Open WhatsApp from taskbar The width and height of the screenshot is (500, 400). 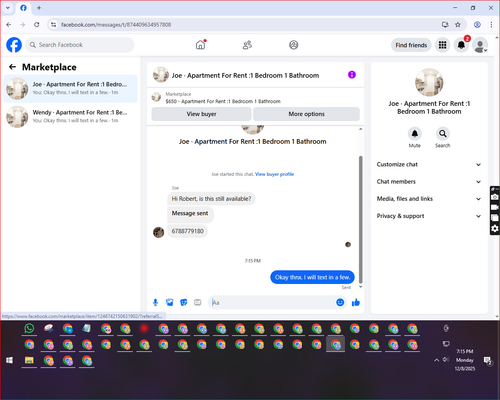click(x=29, y=328)
